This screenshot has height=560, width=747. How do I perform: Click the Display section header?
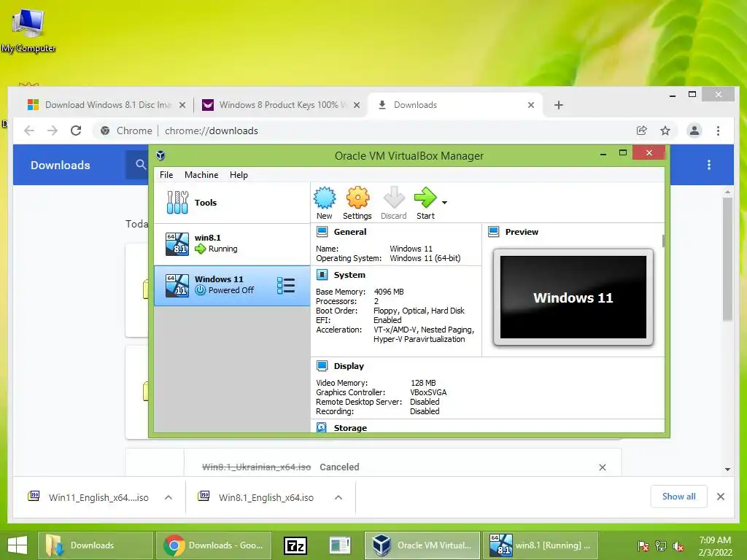coord(349,366)
